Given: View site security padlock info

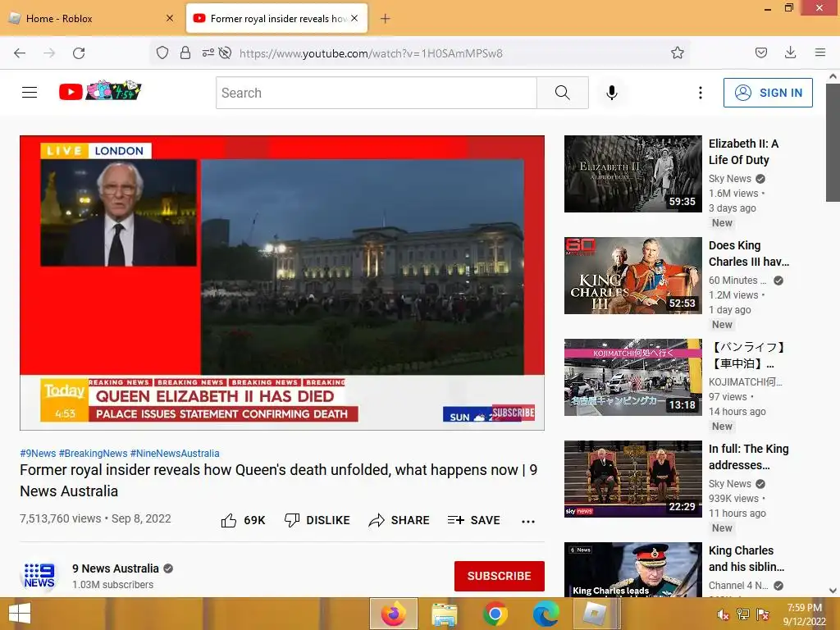Looking at the screenshot, I should 185,52.
